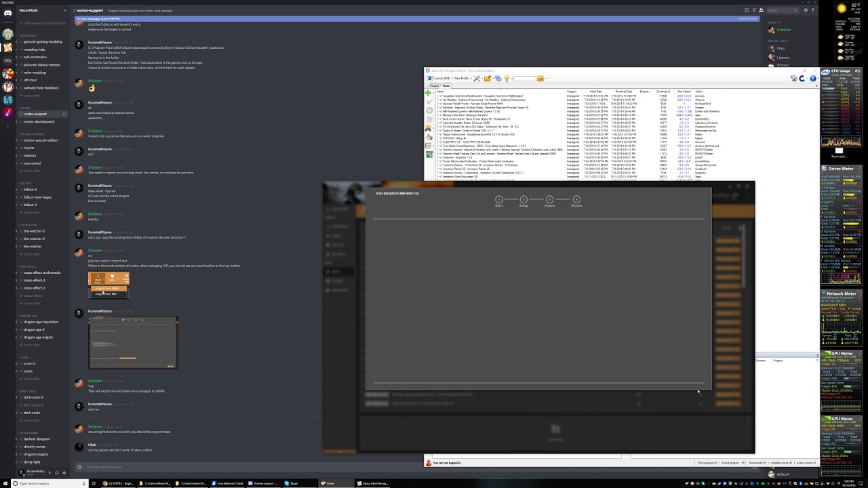Click step 3 Import in Vortex import wizard

[x=549, y=201]
